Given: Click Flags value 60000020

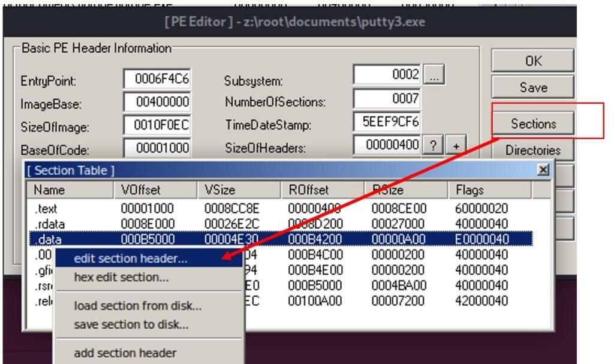Looking at the screenshot, I should point(481,209).
